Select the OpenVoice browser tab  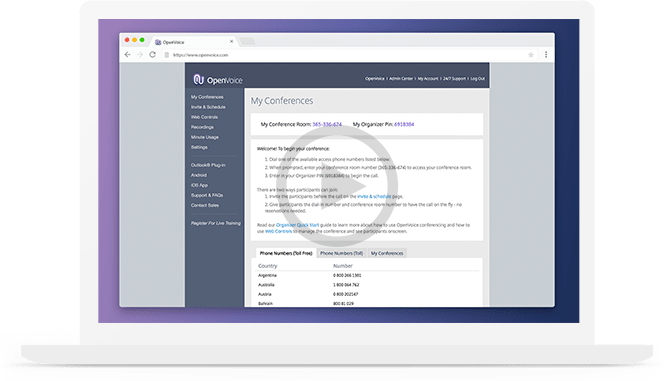pos(193,42)
